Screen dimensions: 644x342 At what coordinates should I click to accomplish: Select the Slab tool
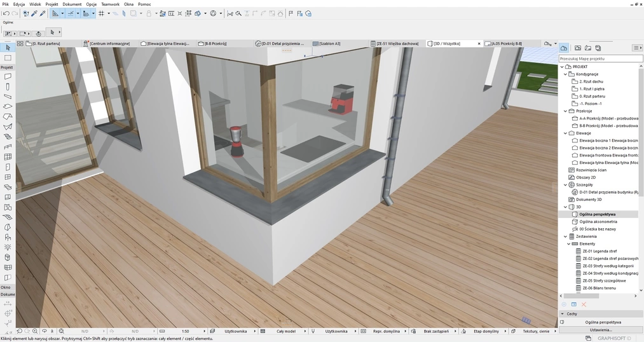(8, 107)
